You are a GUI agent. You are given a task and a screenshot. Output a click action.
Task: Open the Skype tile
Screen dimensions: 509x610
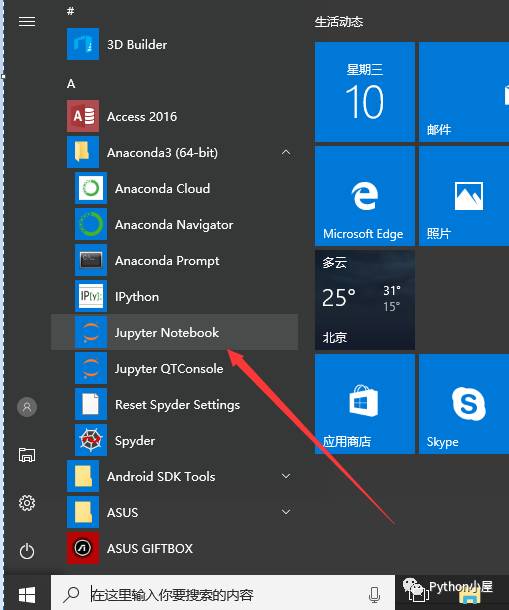(x=464, y=404)
